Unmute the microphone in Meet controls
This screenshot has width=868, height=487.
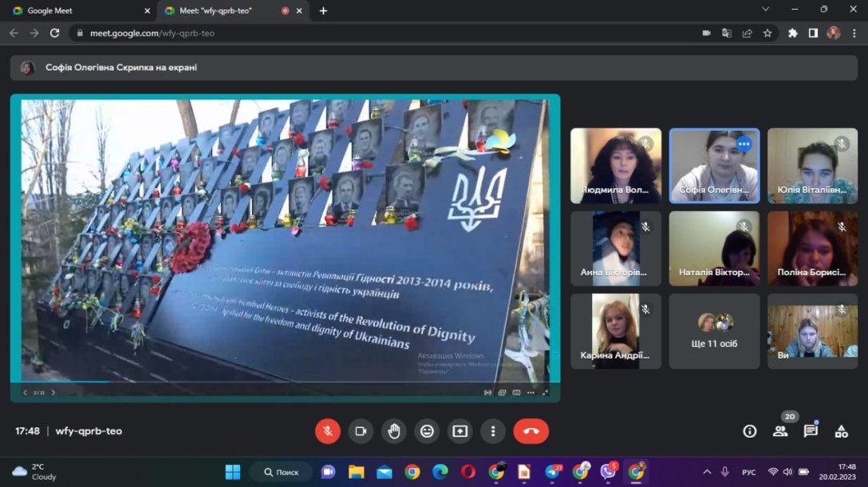click(328, 431)
